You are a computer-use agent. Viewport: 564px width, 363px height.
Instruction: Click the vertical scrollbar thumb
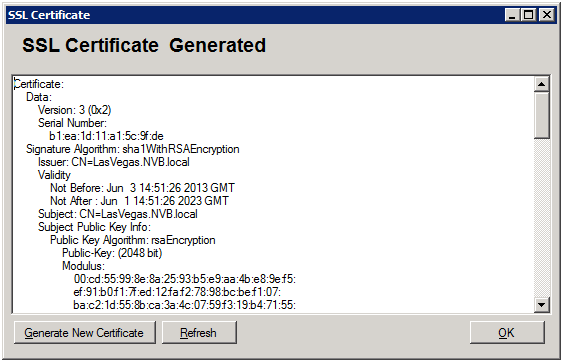coord(542,115)
